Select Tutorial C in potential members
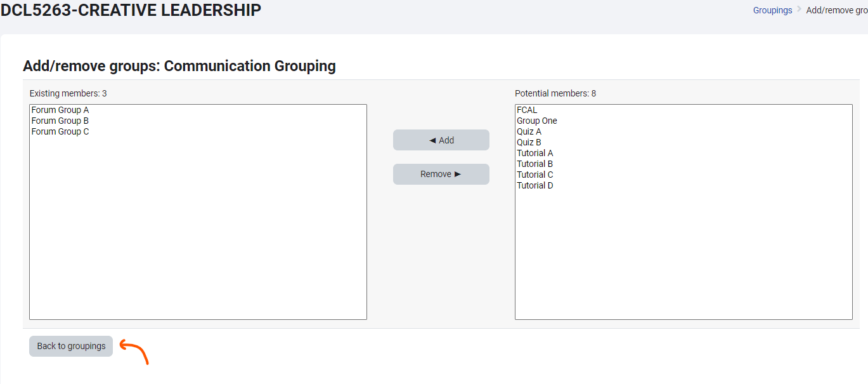Screen dimensions: 868x384 click(535, 175)
